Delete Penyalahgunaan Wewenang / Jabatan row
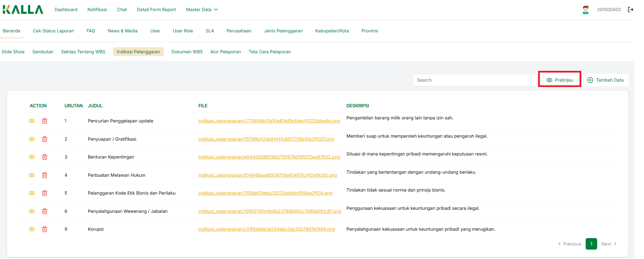This screenshot has width=644, height=259. [45, 211]
